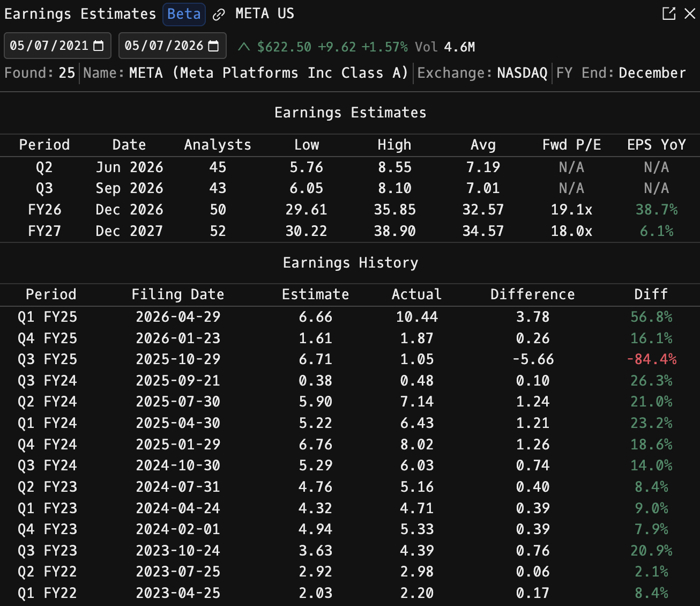Open calendar picker for start date 05/07/2021

pos(99,46)
